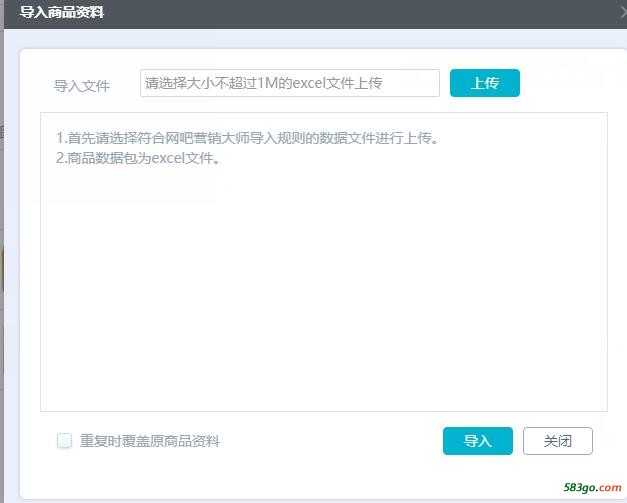Select the 导入文件 file path field
Image resolution: width=627 pixels, height=503 pixels.
pyautogui.click(x=290, y=83)
